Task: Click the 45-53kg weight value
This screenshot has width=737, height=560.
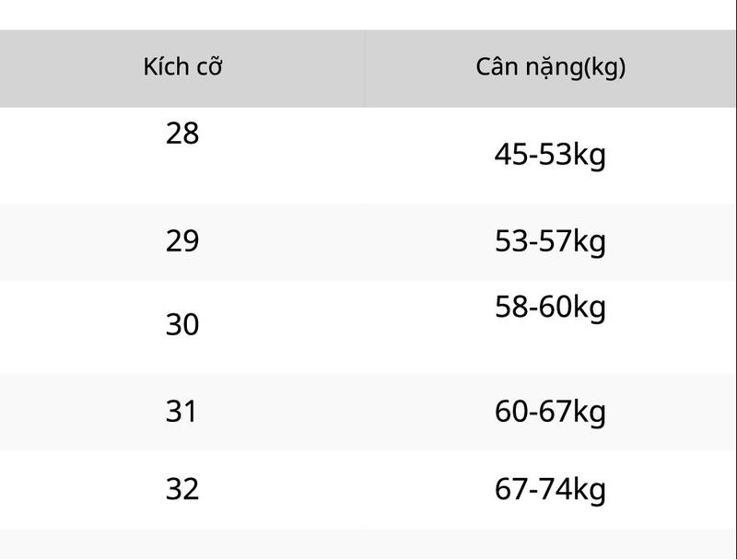Action: [x=550, y=156]
